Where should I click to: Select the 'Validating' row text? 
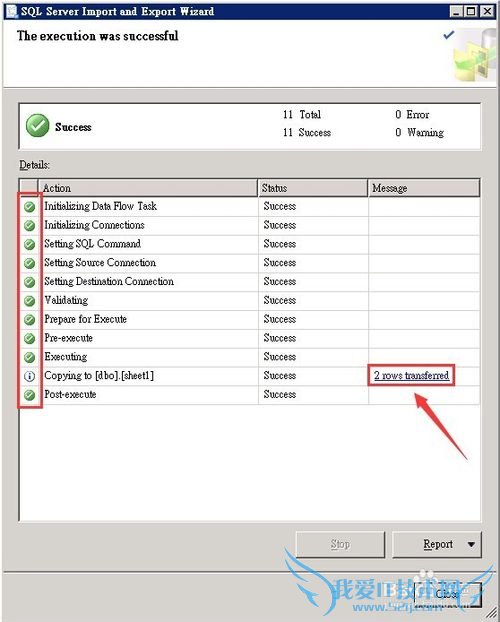click(66, 300)
